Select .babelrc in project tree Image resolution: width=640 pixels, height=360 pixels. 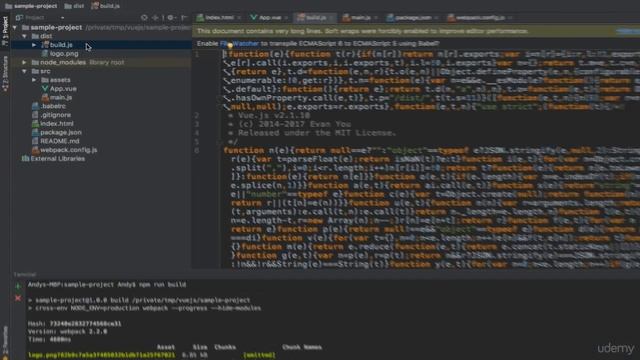click(53, 106)
